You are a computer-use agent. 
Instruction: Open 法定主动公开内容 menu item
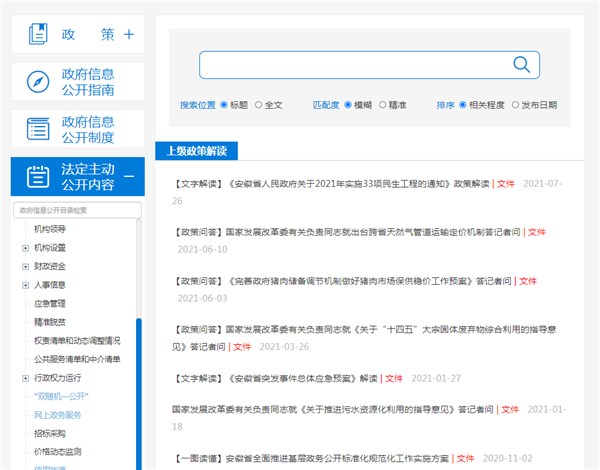pos(78,176)
